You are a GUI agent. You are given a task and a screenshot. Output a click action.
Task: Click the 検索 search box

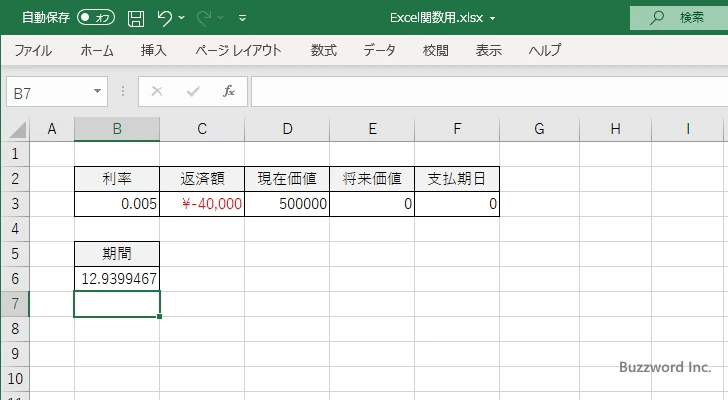(x=679, y=18)
